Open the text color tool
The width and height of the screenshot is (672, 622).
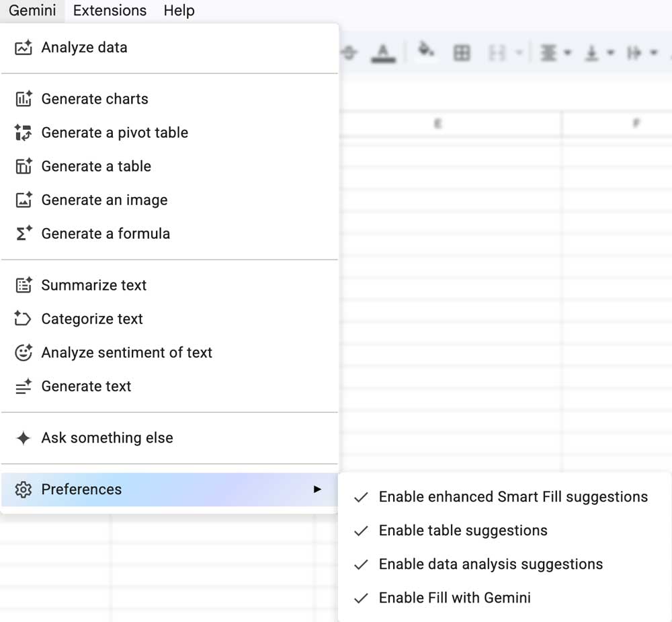coord(383,53)
